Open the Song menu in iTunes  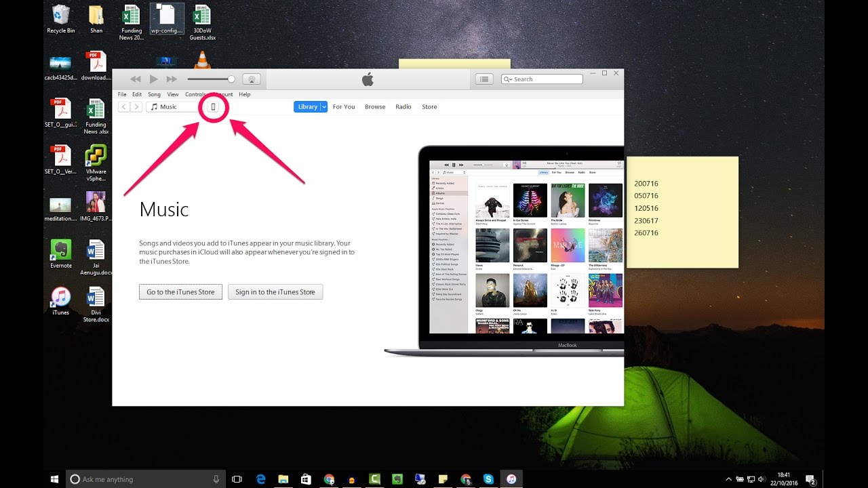coord(155,95)
